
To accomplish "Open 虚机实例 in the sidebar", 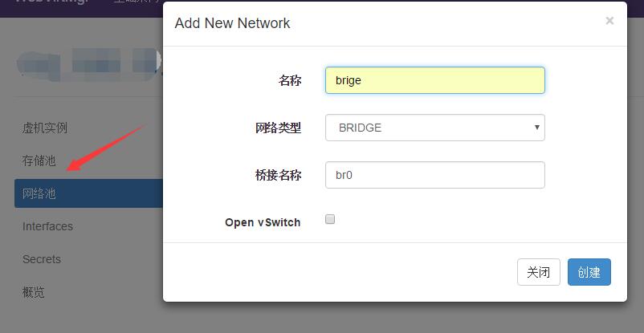I will tap(45, 128).
